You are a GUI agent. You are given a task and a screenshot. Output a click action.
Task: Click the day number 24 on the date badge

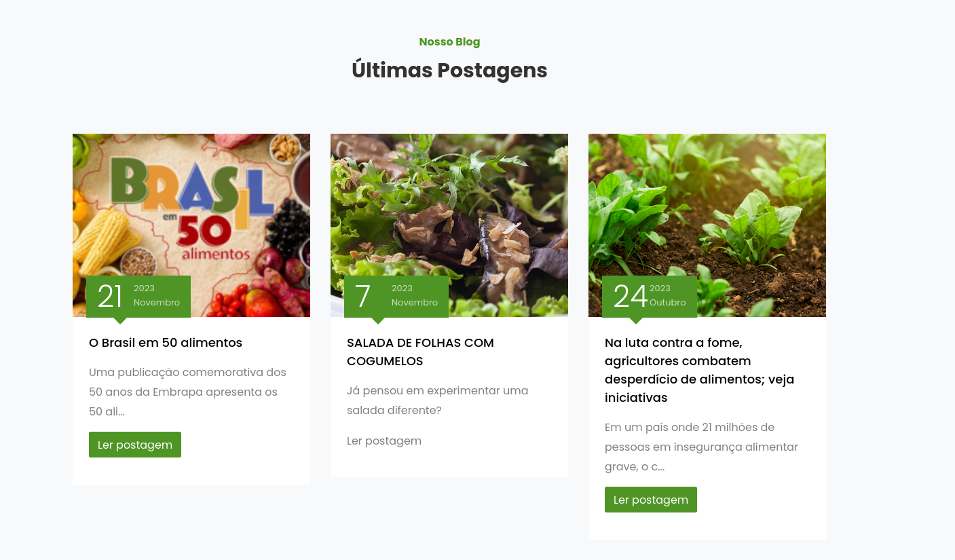pyautogui.click(x=630, y=297)
